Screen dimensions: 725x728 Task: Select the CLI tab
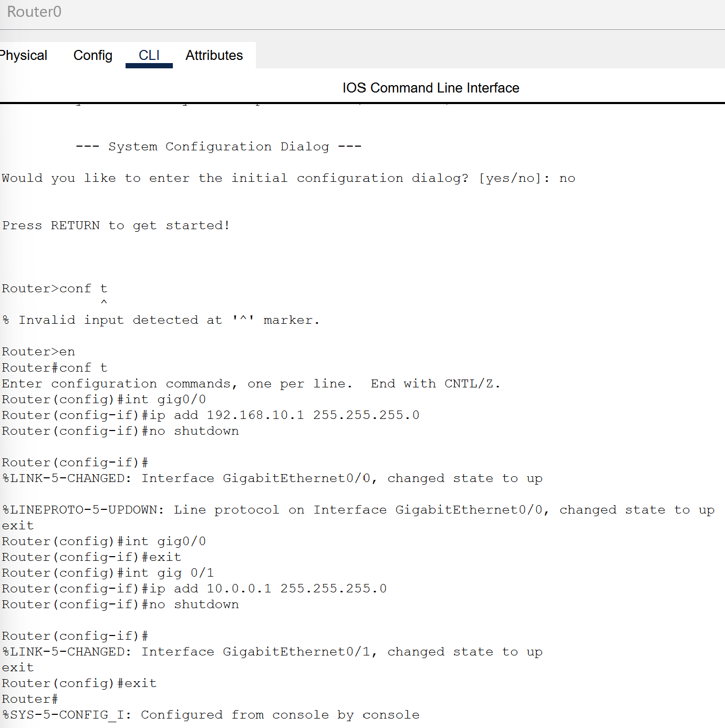149,55
